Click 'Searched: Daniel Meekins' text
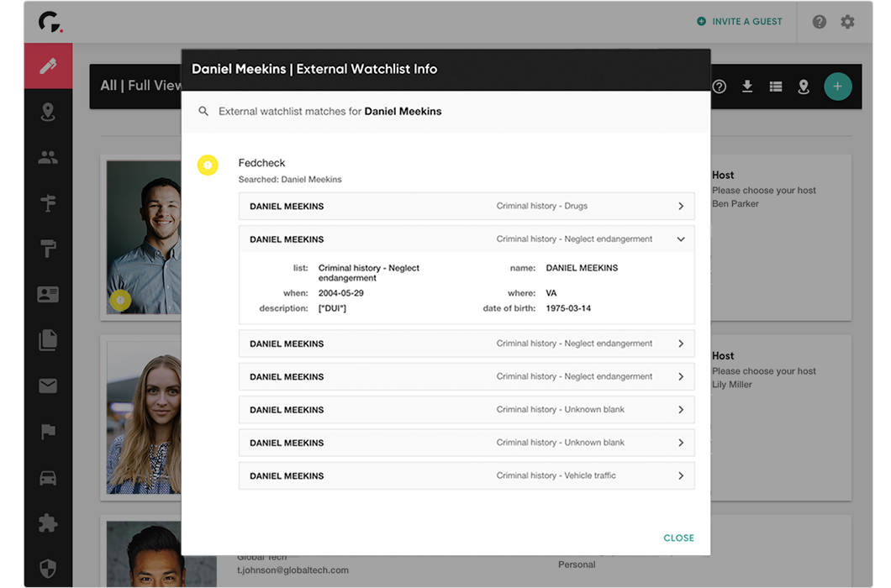 tap(290, 180)
